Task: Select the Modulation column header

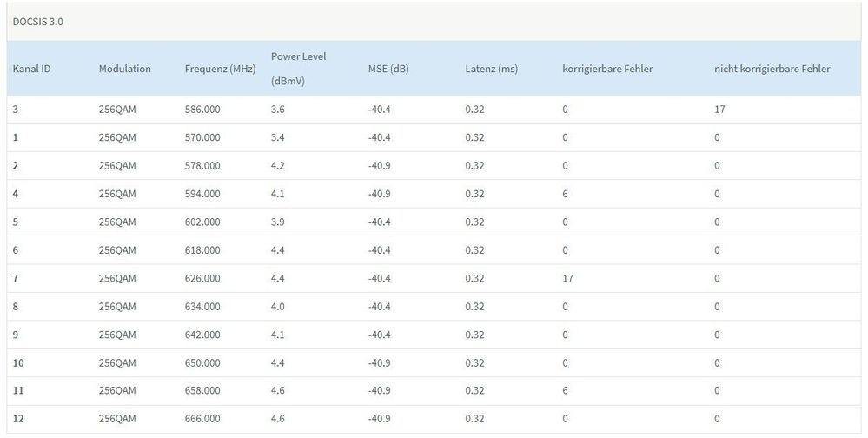Action: tap(125, 69)
